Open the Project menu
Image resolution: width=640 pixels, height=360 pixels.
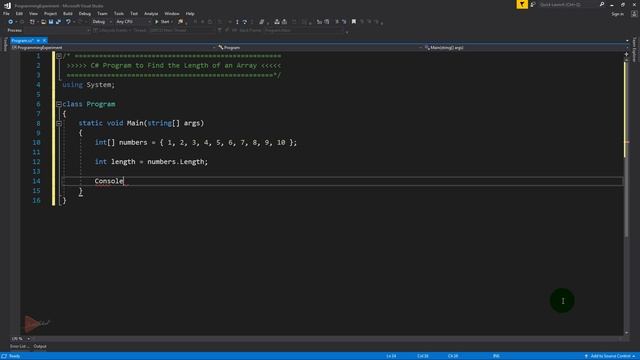(50, 13)
